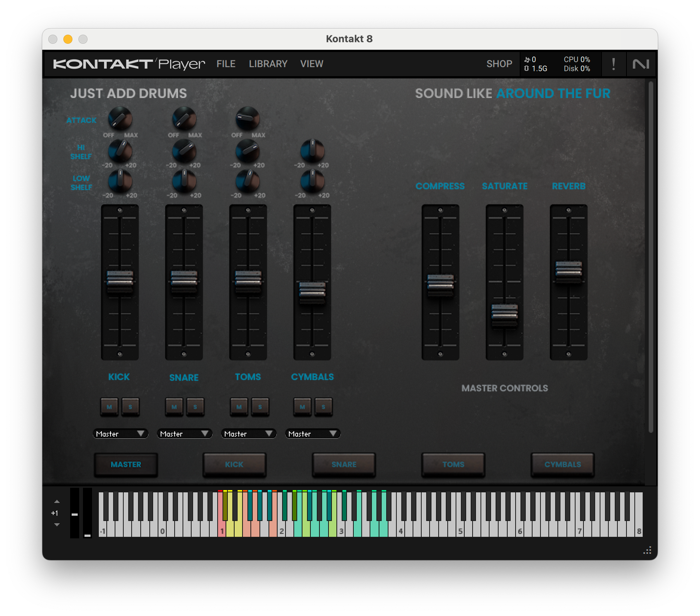Click the Kick Attack knob
This screenshot has height=616, width=700.
(120, 118)
